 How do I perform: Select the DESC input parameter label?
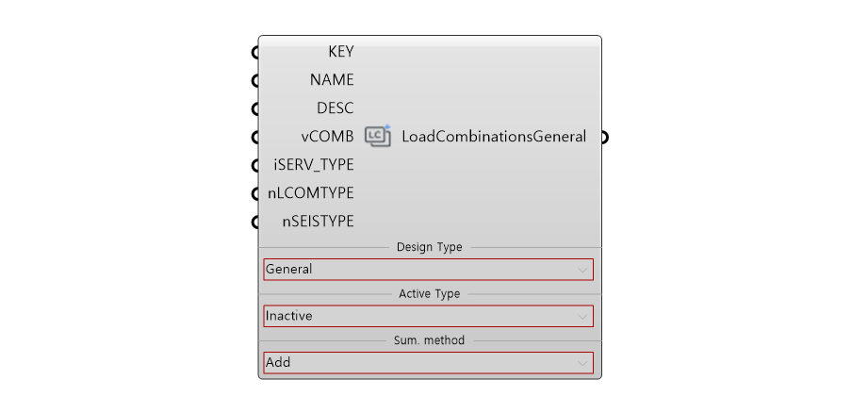point(335,108)
